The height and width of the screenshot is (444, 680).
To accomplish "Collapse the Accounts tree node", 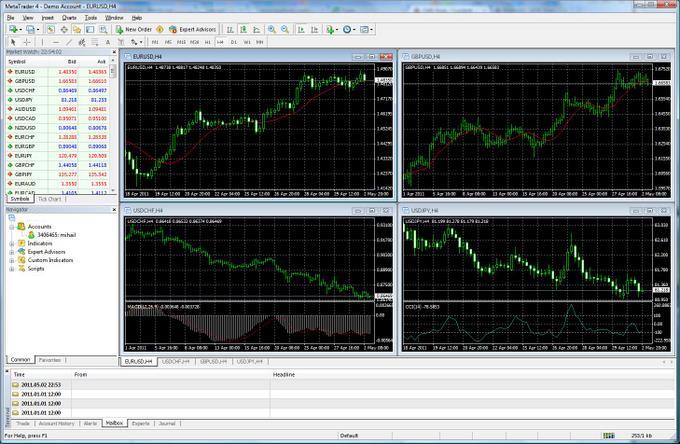I will tap(12, 227).
